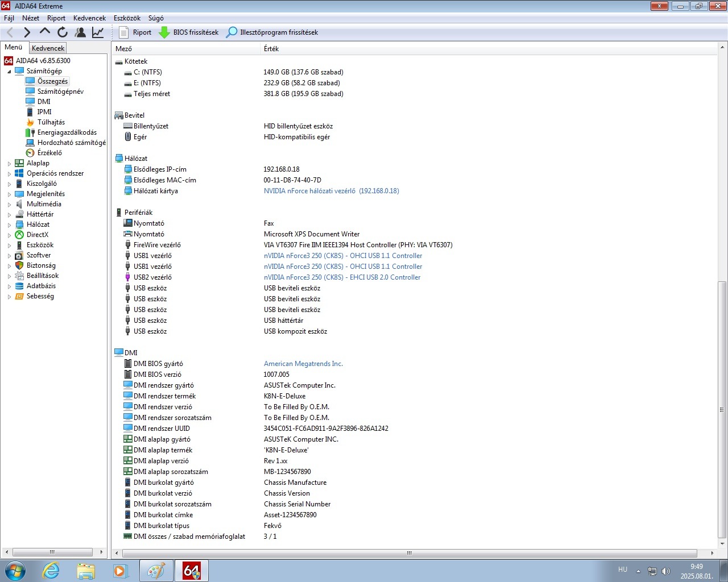Click the Adatbázis database icon
Screen dimensions: 728x582
coord(19,286)
